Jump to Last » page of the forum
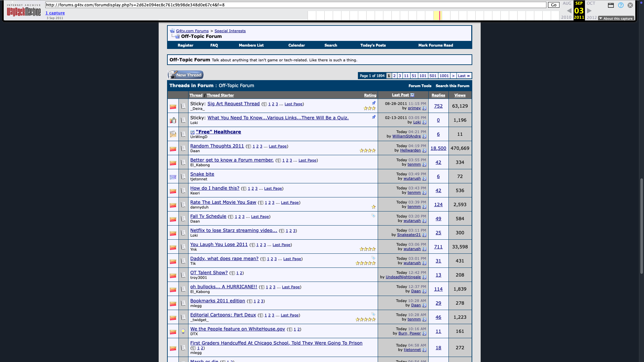This screenshot has width=644, height=362. coord(464,76)
